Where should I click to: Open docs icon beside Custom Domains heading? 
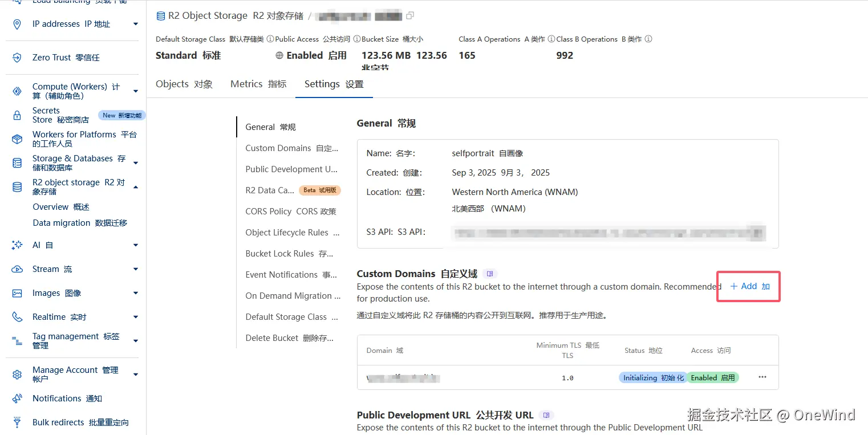click(x=490, y=274)
